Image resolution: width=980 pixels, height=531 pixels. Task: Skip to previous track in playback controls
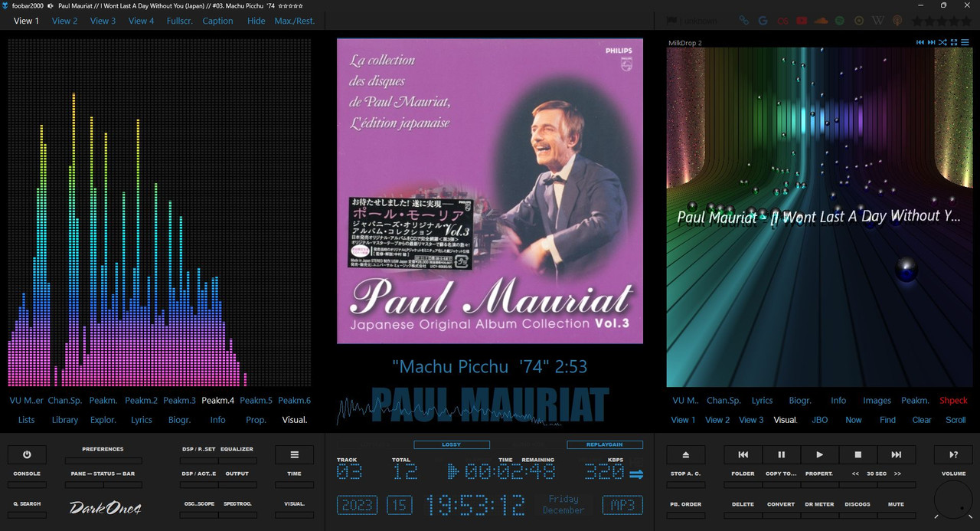(743, 454)
